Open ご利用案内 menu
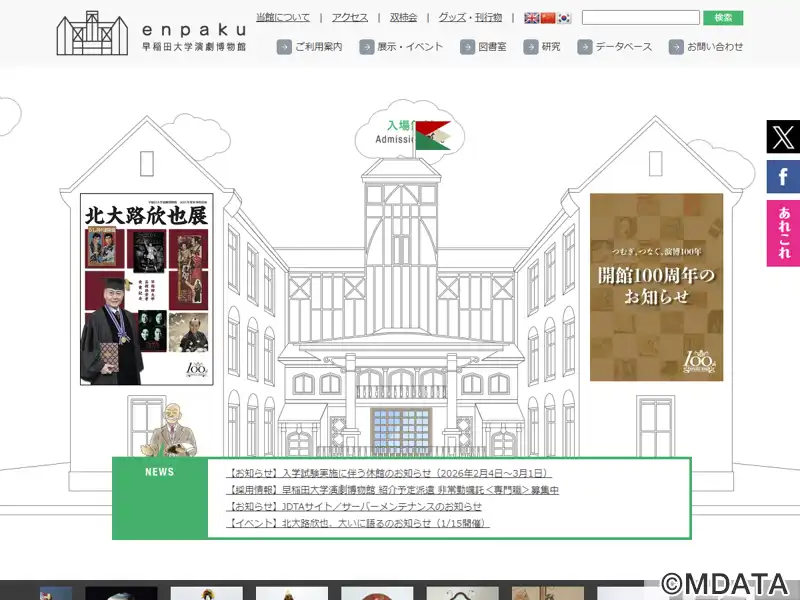 [x=318, y=47]
